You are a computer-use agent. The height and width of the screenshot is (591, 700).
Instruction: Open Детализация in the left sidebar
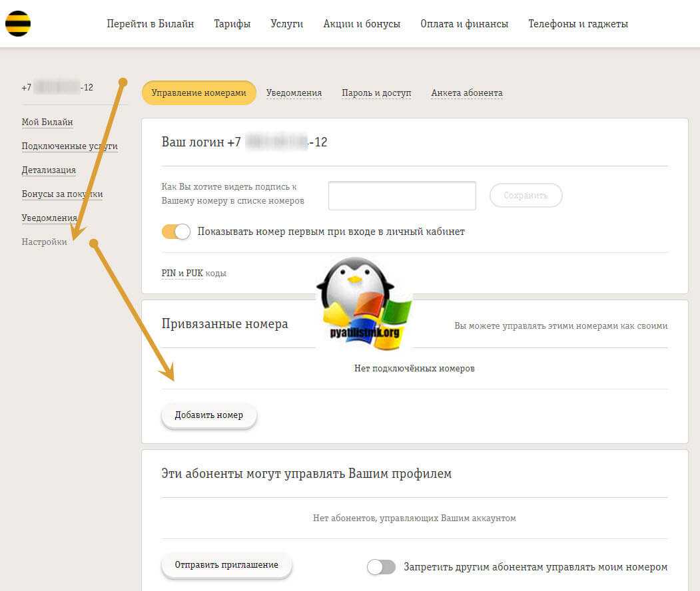(x=49, y=170)
